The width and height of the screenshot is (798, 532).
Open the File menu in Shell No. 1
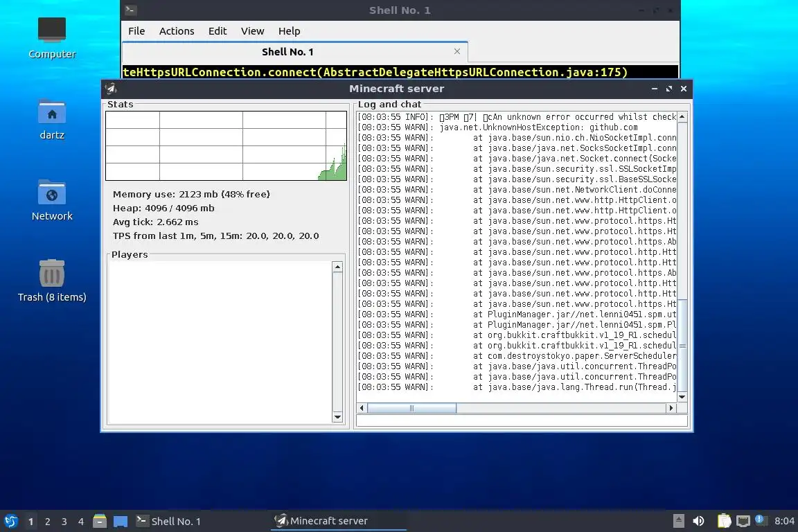[x=136, y=31]
